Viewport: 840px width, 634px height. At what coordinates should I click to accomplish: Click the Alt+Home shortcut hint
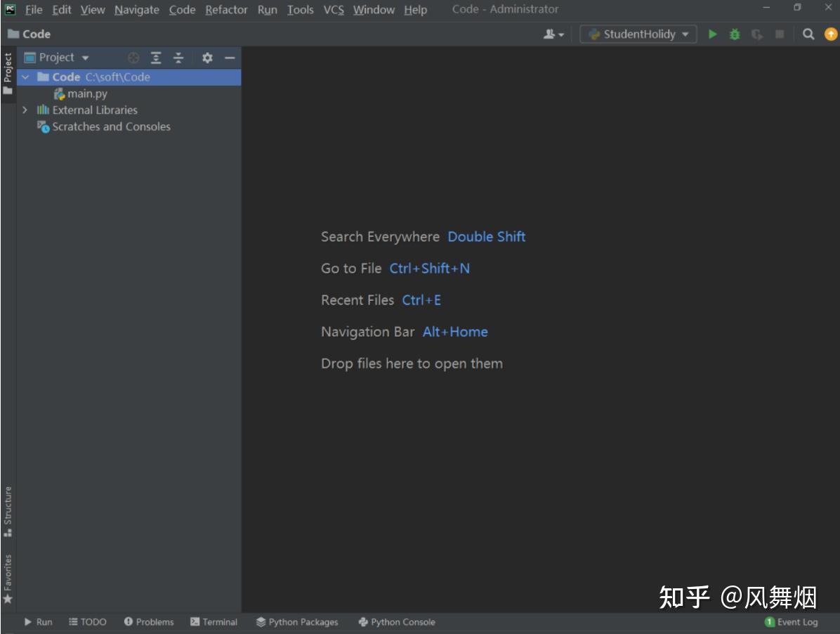click(x=455, y=332)
